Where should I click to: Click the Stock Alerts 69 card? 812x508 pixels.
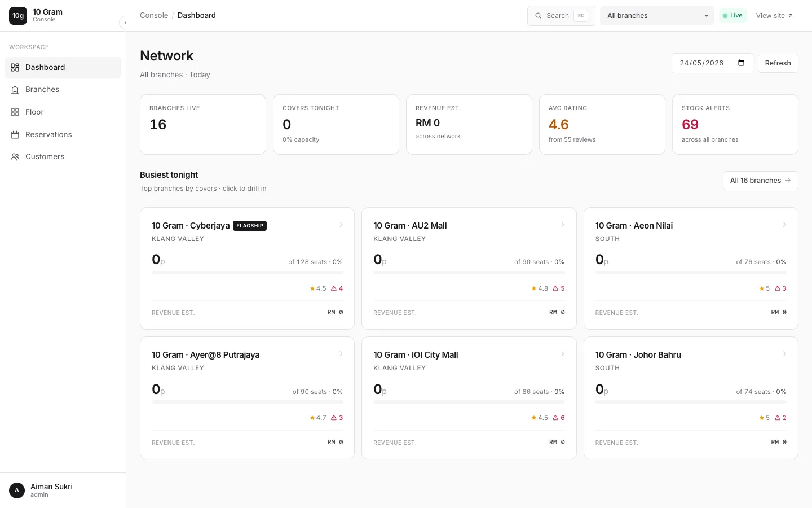tap(735, 124)
